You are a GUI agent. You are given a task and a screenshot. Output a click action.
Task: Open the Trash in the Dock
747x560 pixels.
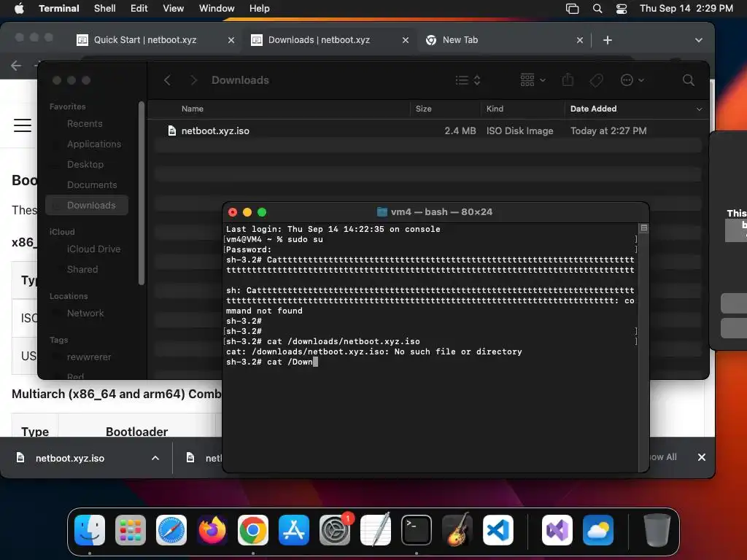point(657,530)
